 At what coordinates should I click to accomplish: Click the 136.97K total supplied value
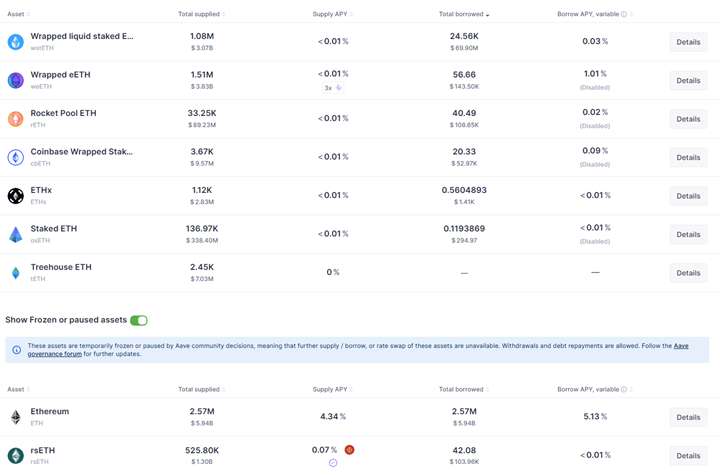pyautogui.click(x=202, y=229)
